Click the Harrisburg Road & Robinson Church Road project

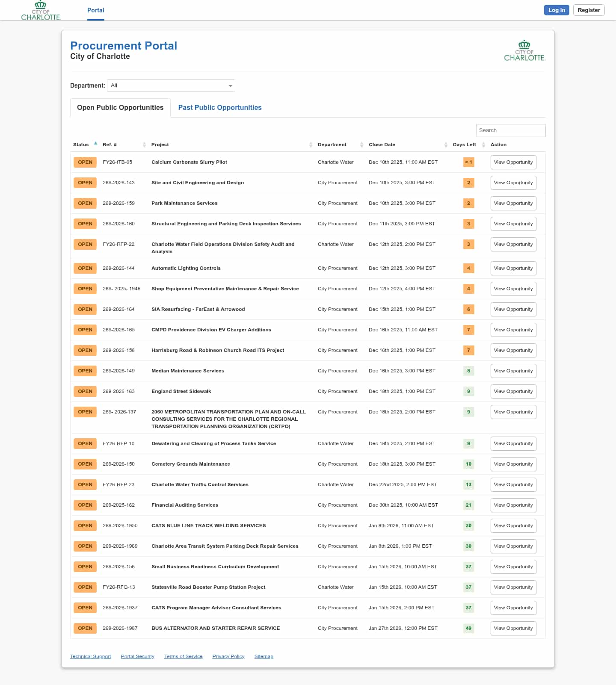coord(218,351)
